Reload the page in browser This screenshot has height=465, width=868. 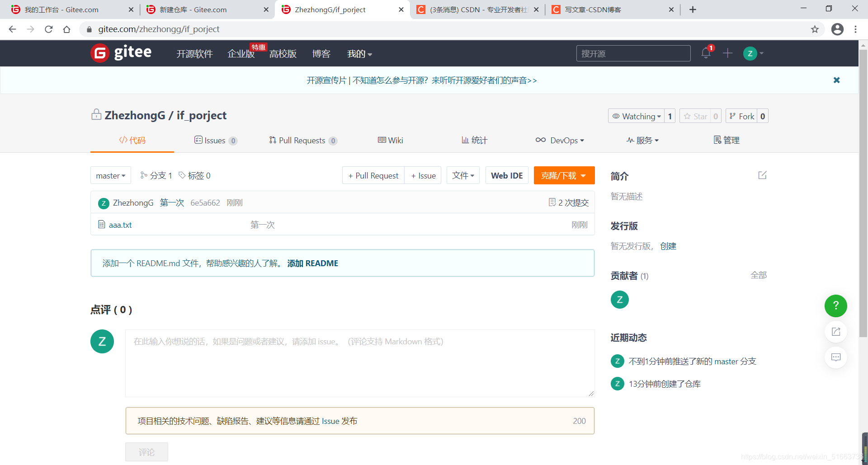(49, 29)
